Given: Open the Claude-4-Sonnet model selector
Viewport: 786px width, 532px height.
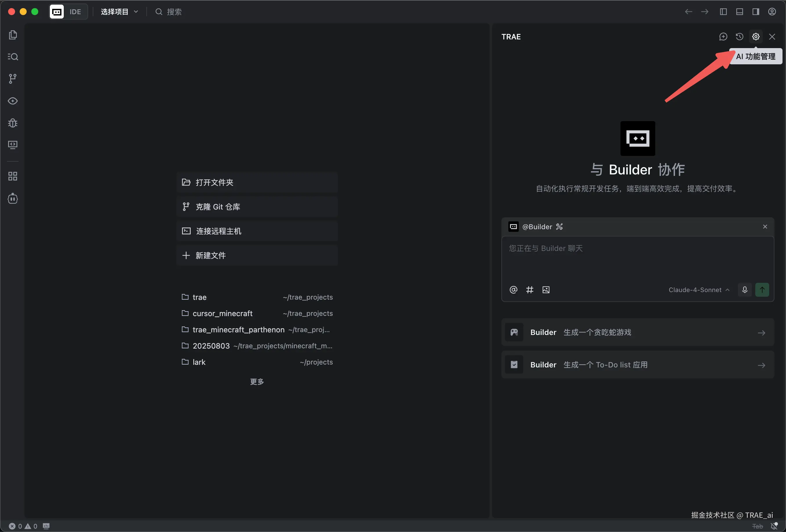Looking at the screenshot, I should point(698,290).
